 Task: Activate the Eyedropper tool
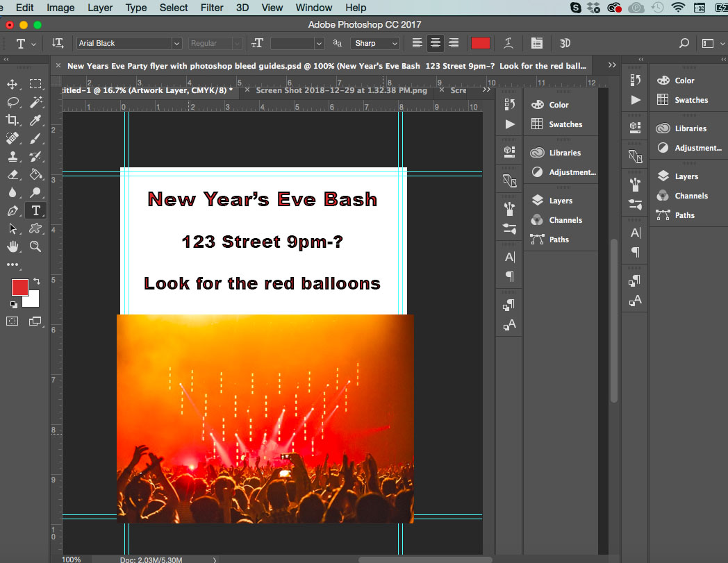(x=36, y=120)
